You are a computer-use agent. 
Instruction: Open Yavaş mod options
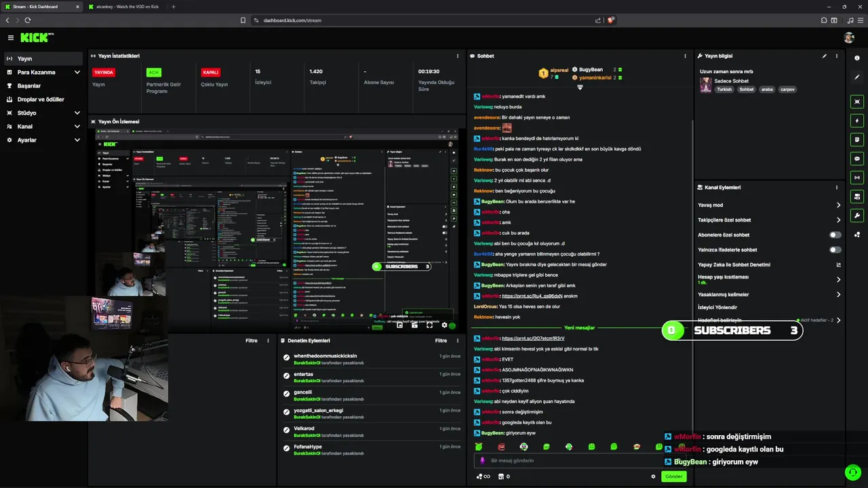(x=769, y=205)
